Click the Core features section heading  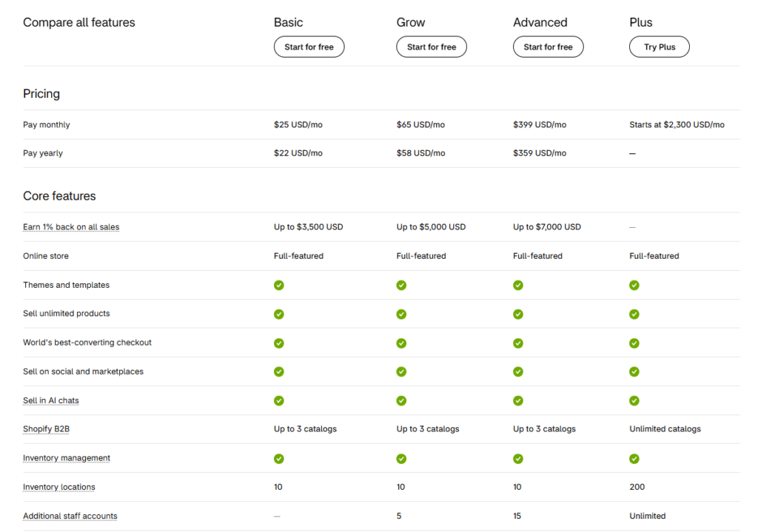59,196
